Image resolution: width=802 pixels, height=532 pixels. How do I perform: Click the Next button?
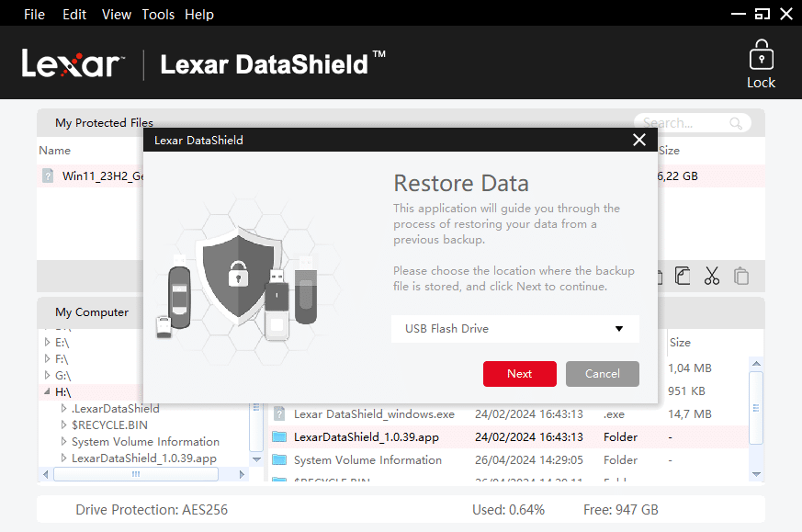[519, 374]
